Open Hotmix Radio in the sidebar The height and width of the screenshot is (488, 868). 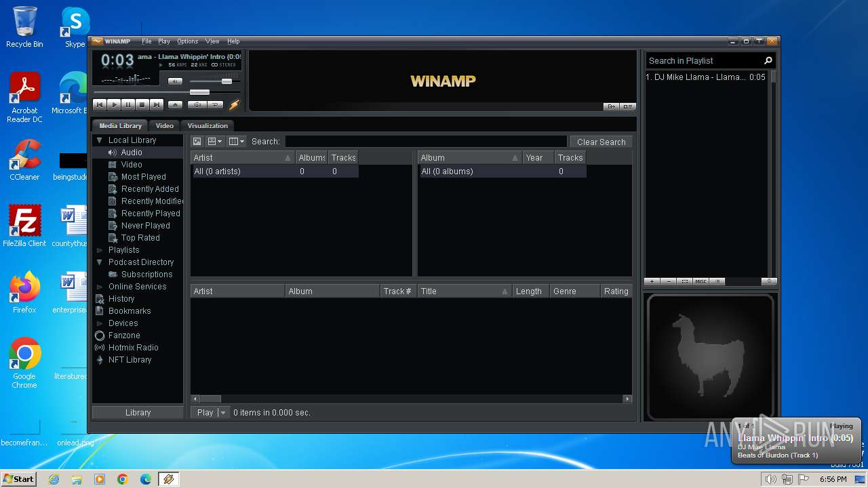pyautogui.click(x=133, y=348)
